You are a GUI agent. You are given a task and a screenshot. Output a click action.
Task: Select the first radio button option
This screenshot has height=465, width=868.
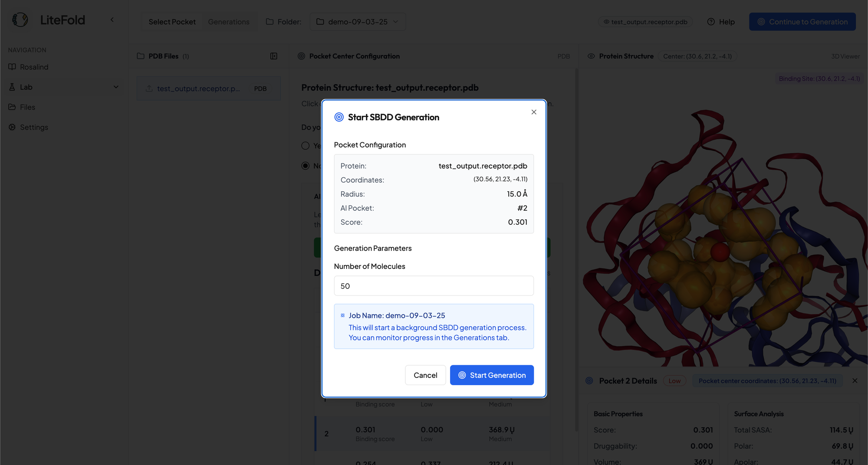[x=306, y=146]
